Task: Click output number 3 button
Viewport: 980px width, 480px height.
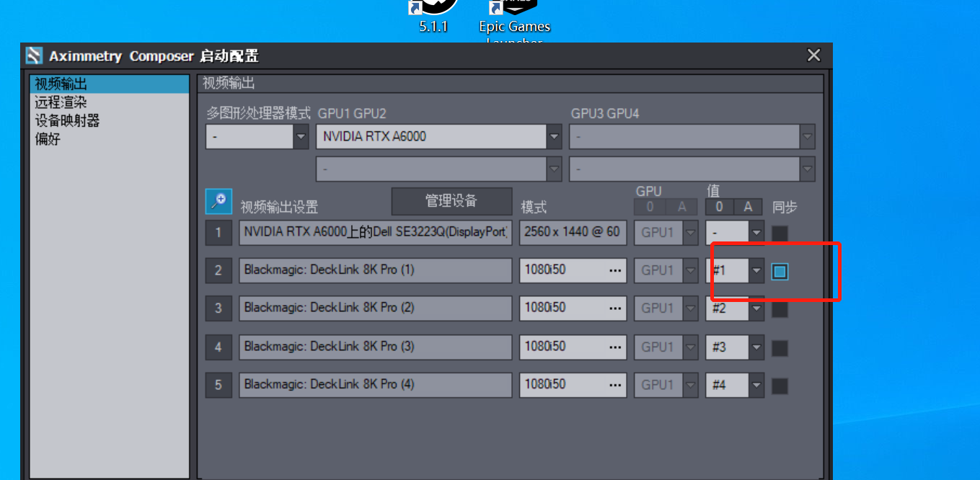Action: click(218, 308)
